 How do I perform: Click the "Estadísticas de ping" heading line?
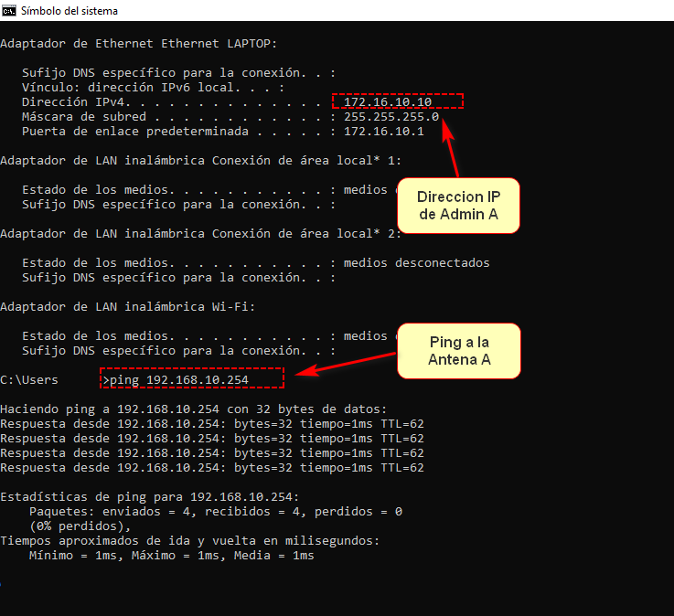tap(149, 496)
